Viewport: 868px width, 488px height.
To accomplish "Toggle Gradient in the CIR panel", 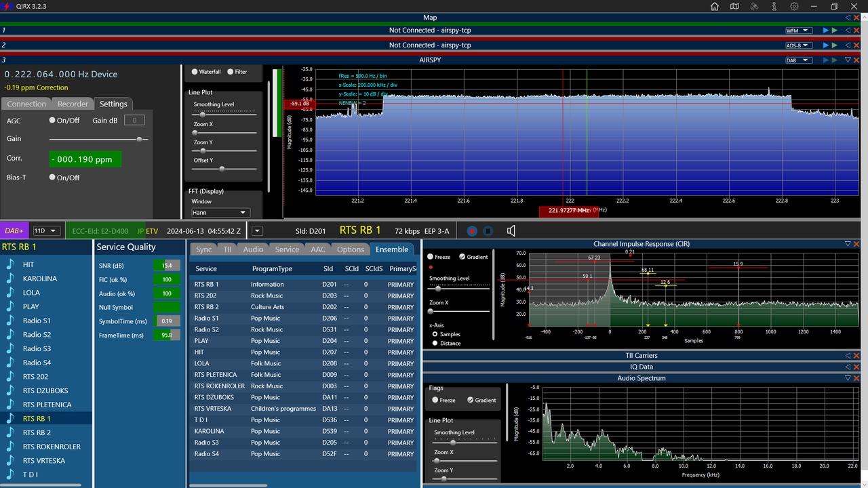I will click(x=462, y=257).
